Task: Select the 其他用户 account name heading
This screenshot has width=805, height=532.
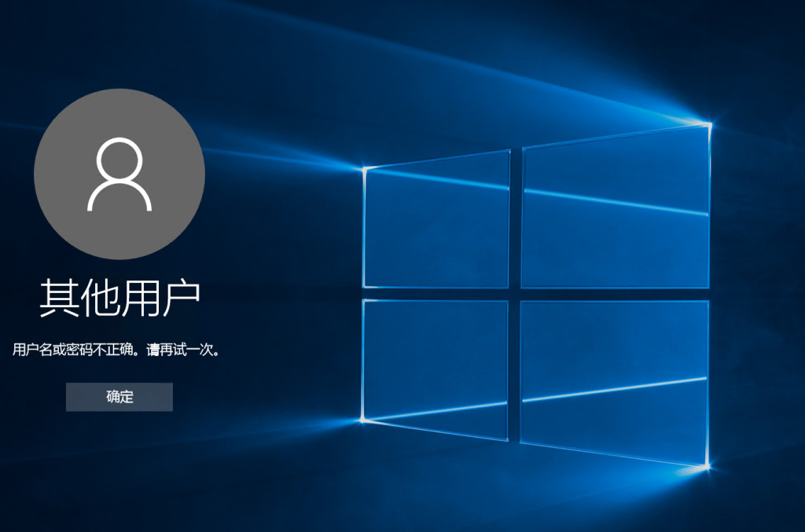Action: point(119,298)
